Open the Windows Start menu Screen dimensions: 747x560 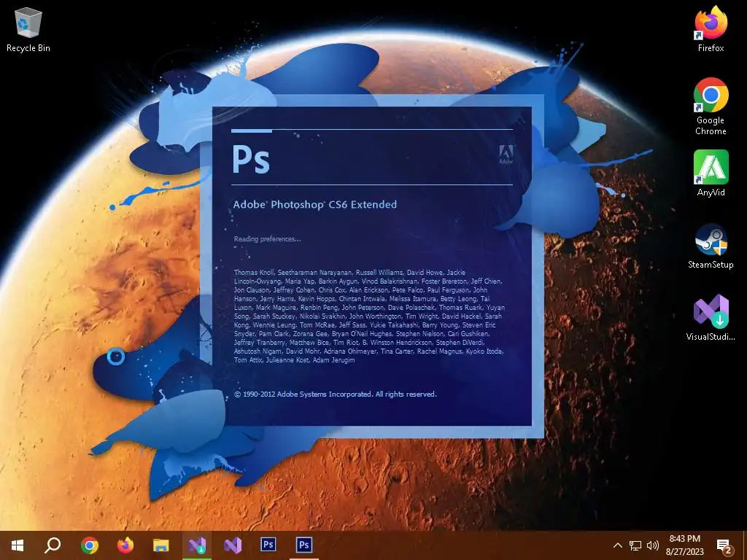18,545
